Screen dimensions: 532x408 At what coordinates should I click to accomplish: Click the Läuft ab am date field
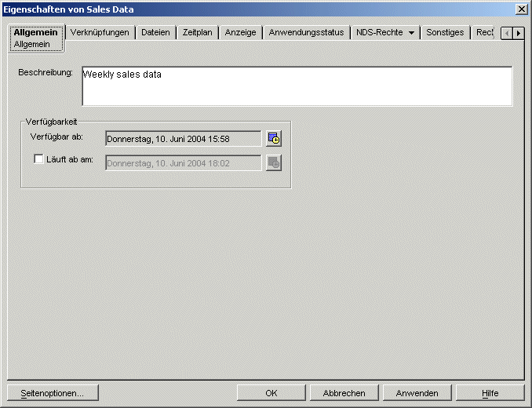point(184,163)
